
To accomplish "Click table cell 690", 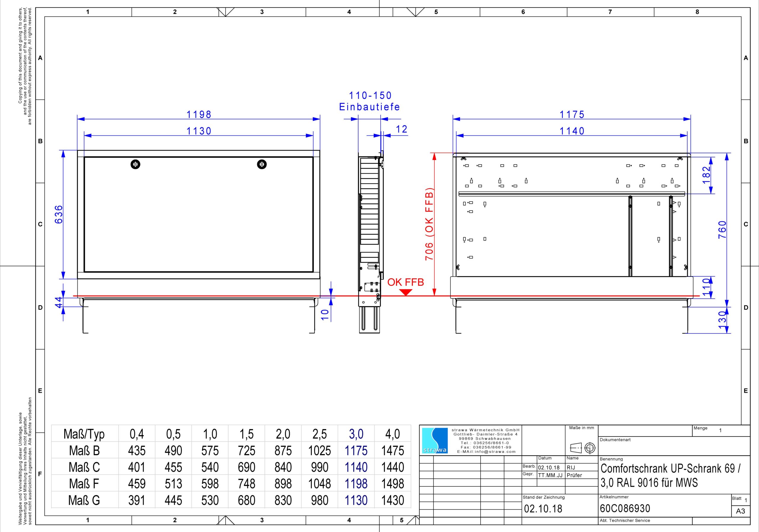I will (246, 467).
